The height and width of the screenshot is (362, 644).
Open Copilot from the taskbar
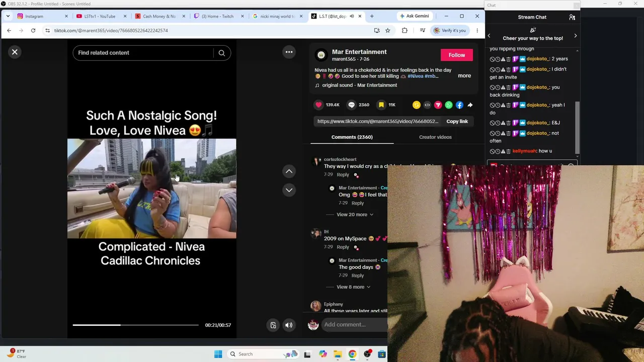click(323, 354)
